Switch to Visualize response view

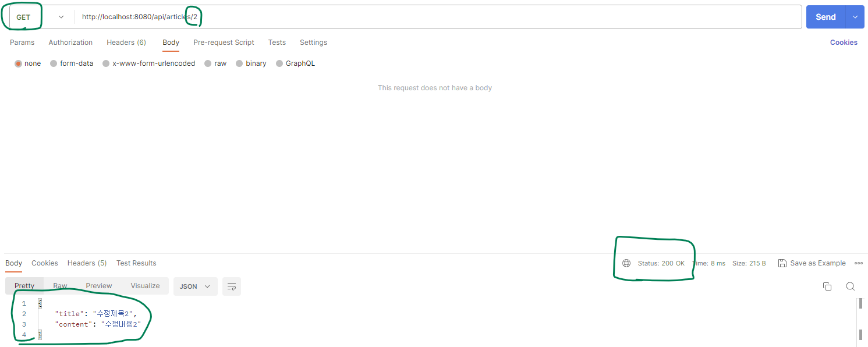click(x=145, y=286)
